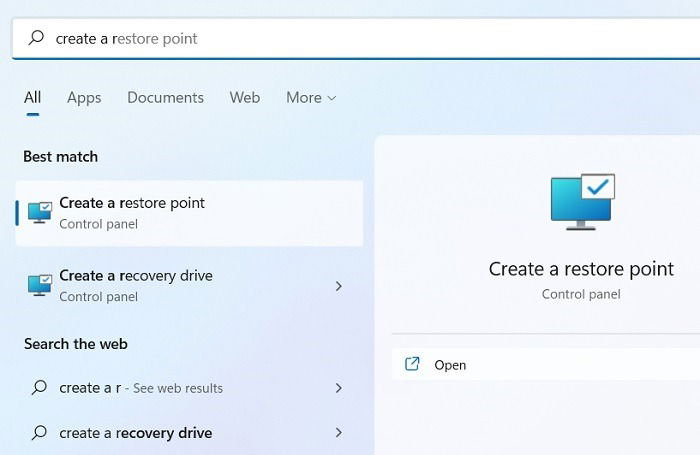Click the Create a restore point monitor icon in results list
This screenshot has height=455, width=700.
[x=40, y=213]
